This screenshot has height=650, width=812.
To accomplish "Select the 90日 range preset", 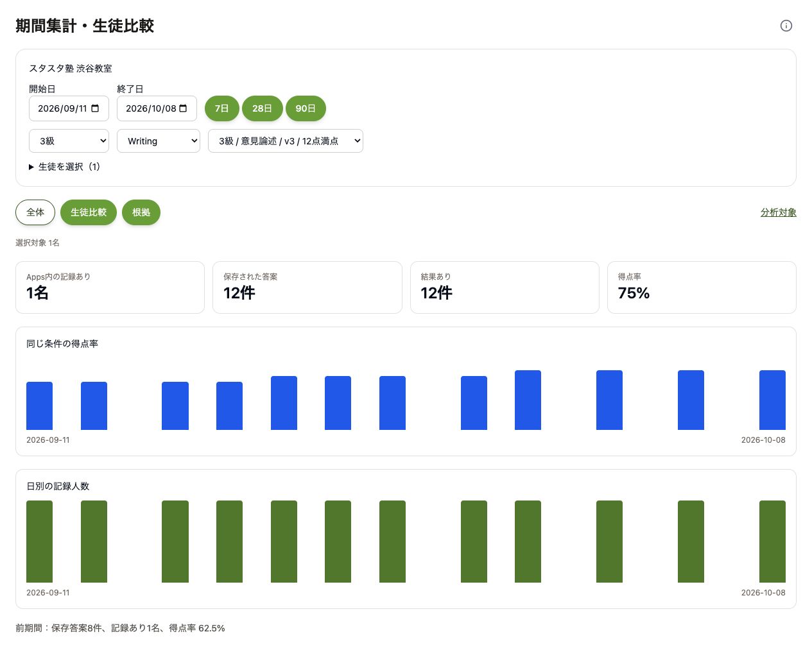I will [306, 108].
